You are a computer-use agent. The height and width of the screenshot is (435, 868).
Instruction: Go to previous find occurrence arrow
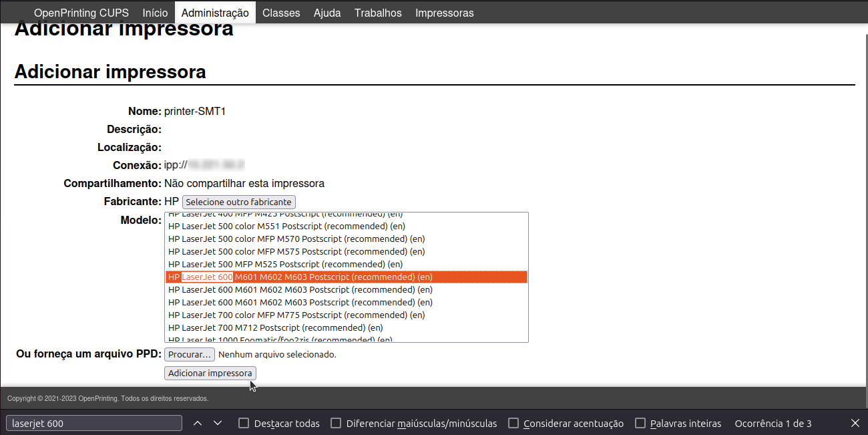point(198,423)
